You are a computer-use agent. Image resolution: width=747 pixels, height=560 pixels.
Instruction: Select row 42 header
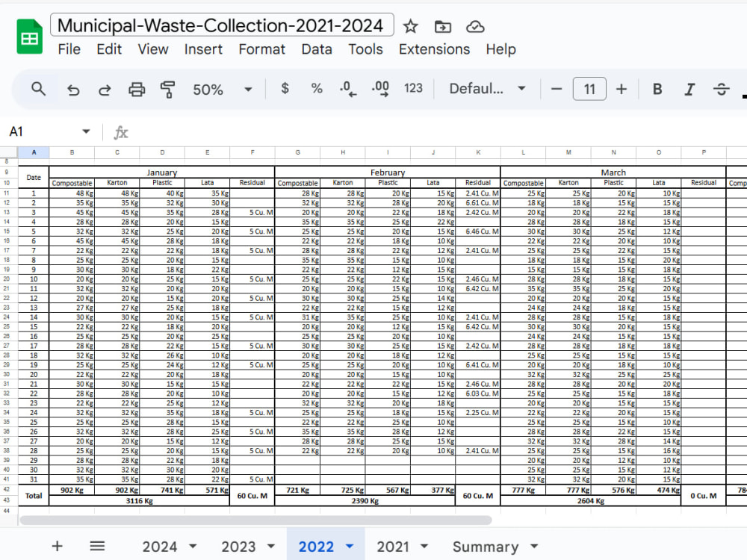click(7, 490)
